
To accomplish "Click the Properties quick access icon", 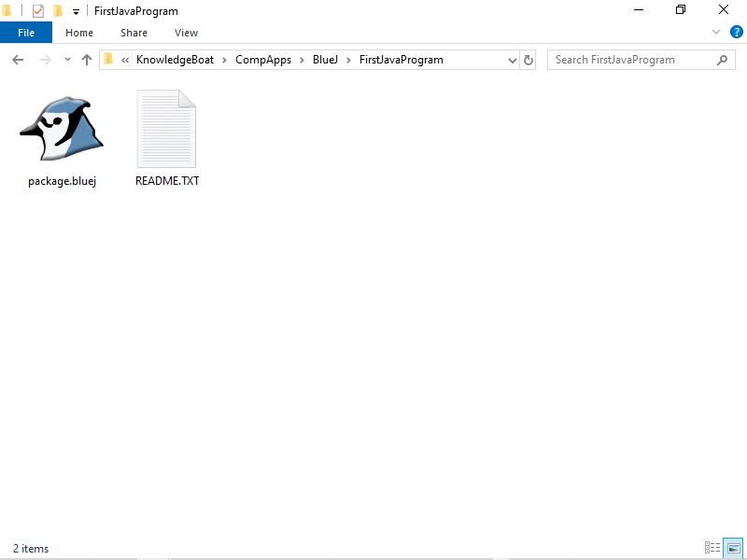I will pyautogui.click(x=38, y=10).
